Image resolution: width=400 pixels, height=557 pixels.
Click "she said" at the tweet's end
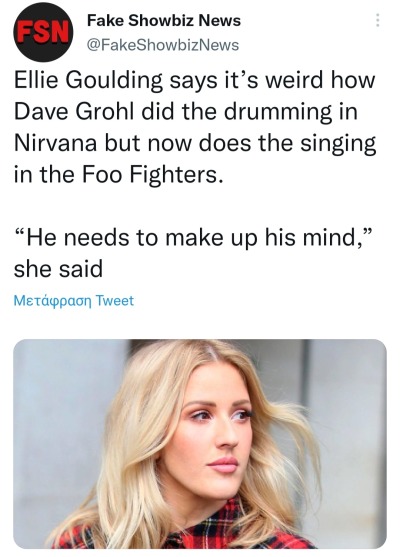point(58,269)
